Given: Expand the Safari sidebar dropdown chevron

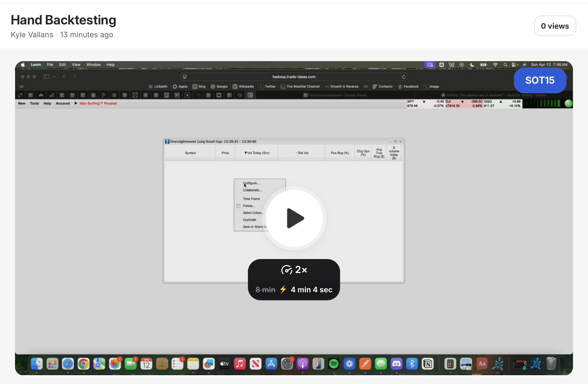Looking at the screenshot, I should (54, 77).
